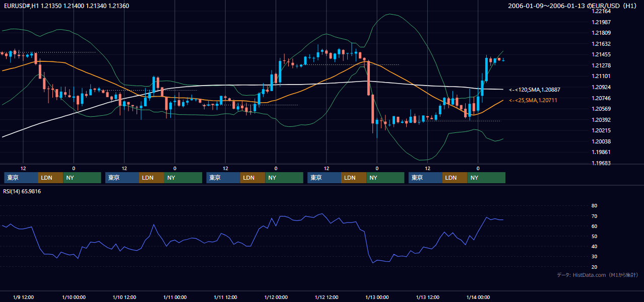Viewport: 644px width, 302px height.
Task: Click the 1/9 12:00 time axis label
Action: (x=23, y=297)
